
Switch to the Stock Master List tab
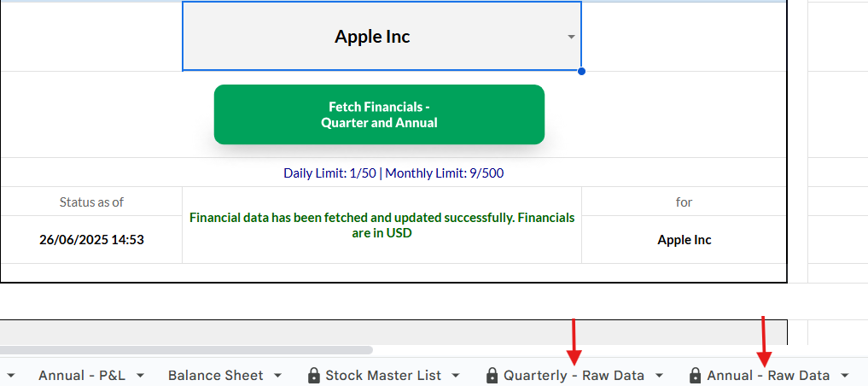pos(383,376)
